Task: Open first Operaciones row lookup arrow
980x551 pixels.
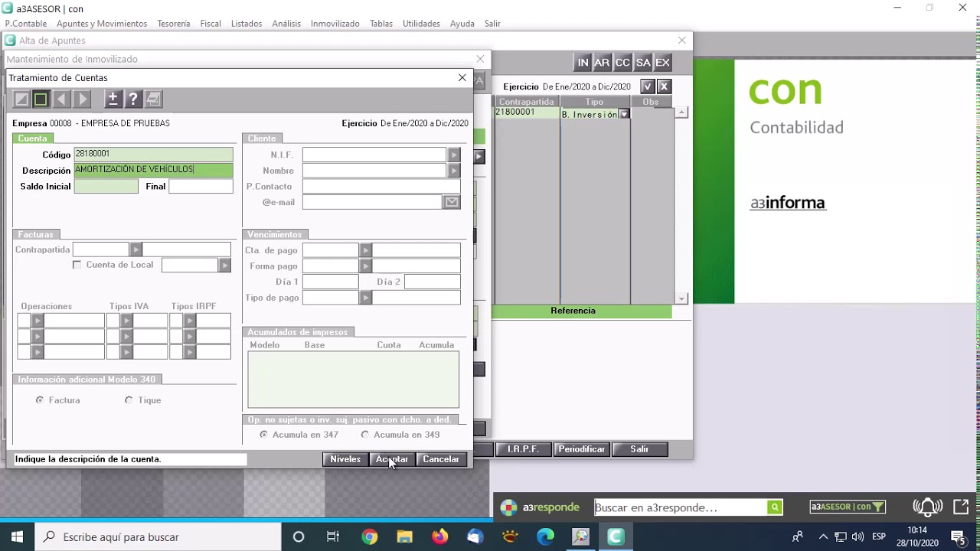Action: click(37, 321)
